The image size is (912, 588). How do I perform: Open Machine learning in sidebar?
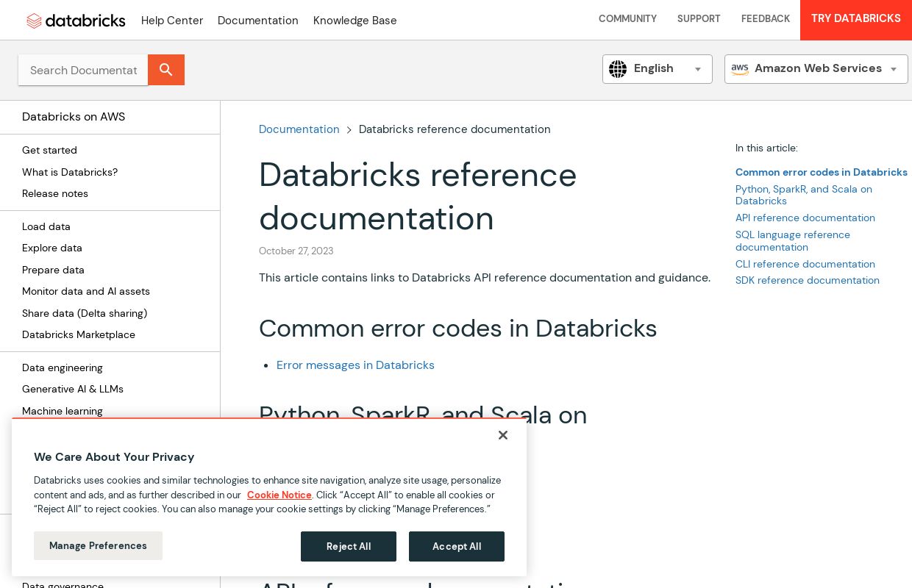pos(63,411)
